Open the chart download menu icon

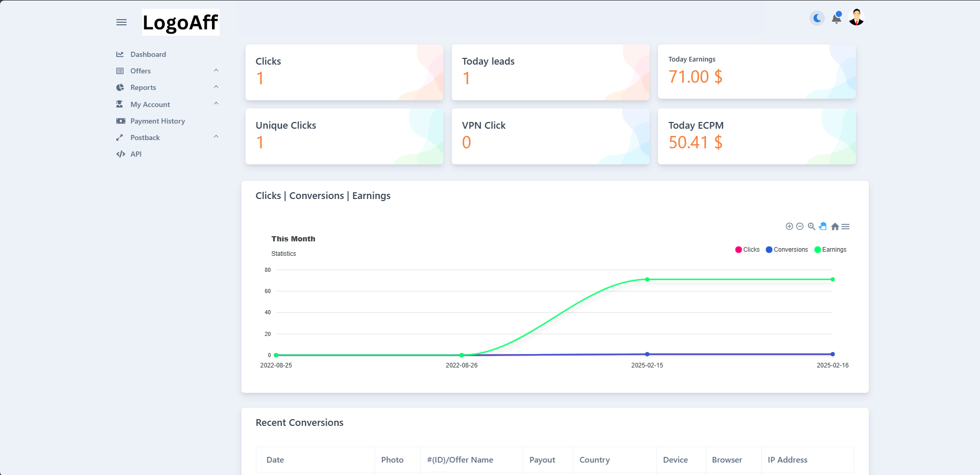846,226
